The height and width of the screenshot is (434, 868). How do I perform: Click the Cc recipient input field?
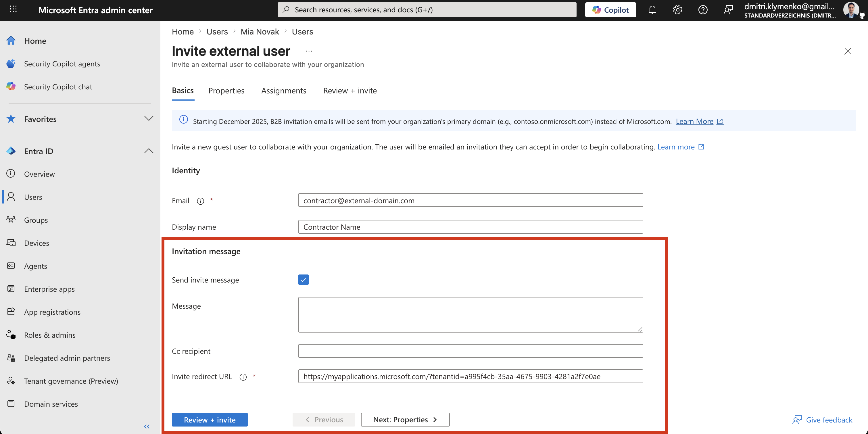(471, 351)
